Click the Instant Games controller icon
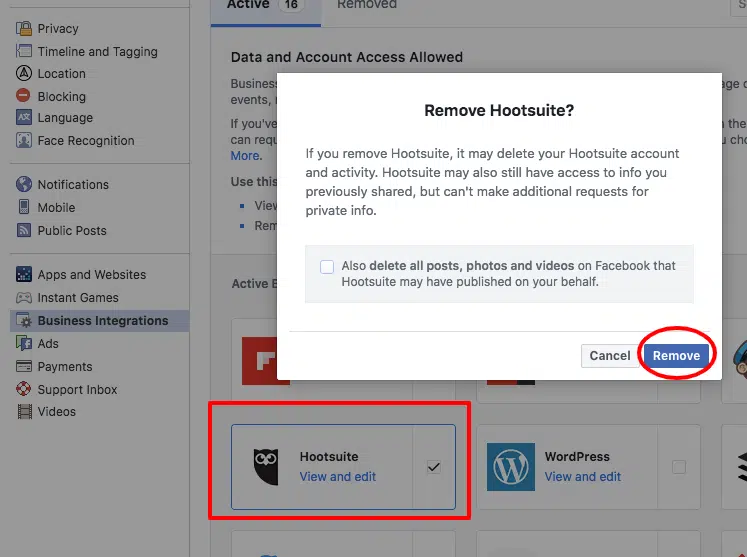 (23, 298)
